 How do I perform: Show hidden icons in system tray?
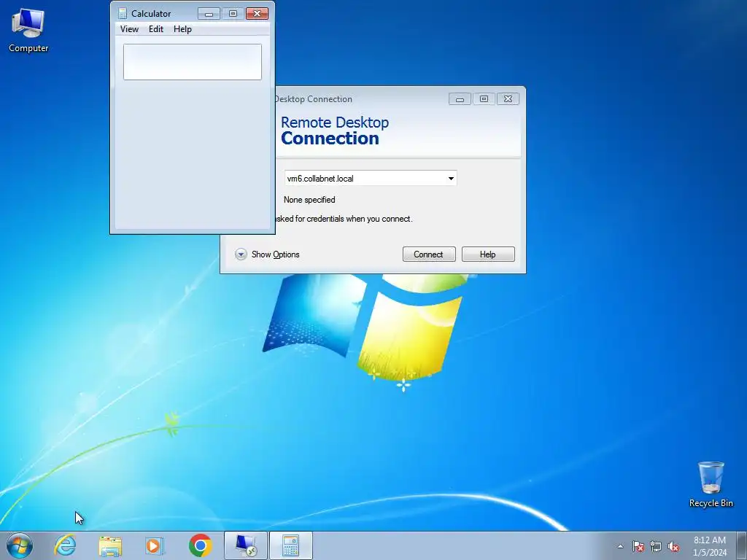coord(620,546)
